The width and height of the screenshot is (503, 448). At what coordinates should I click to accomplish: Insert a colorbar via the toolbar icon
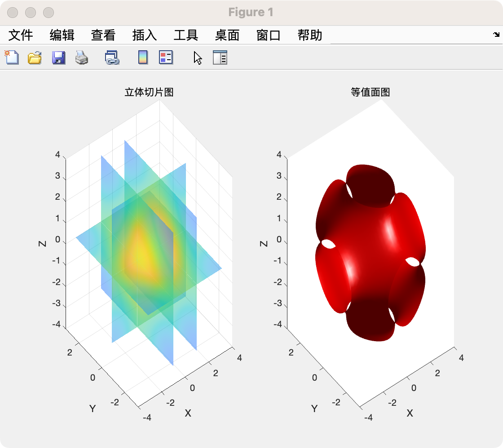(x=143, y=58)
